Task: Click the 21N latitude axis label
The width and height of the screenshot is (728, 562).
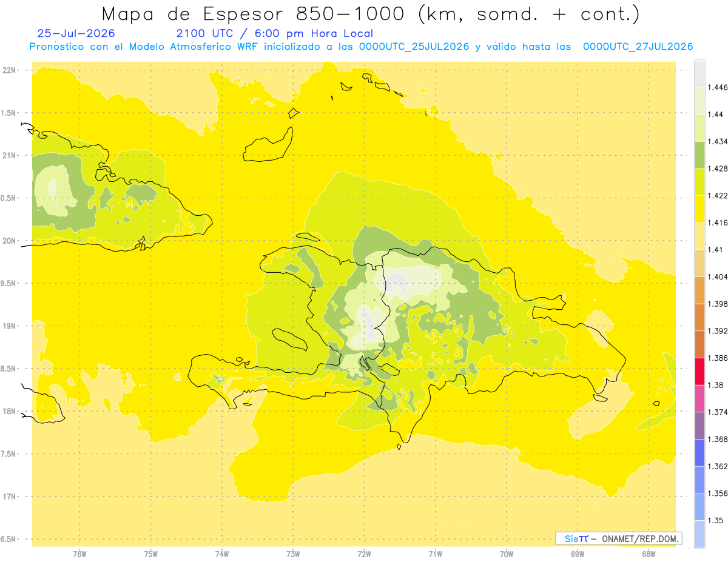Action: (x=9, y=155)
